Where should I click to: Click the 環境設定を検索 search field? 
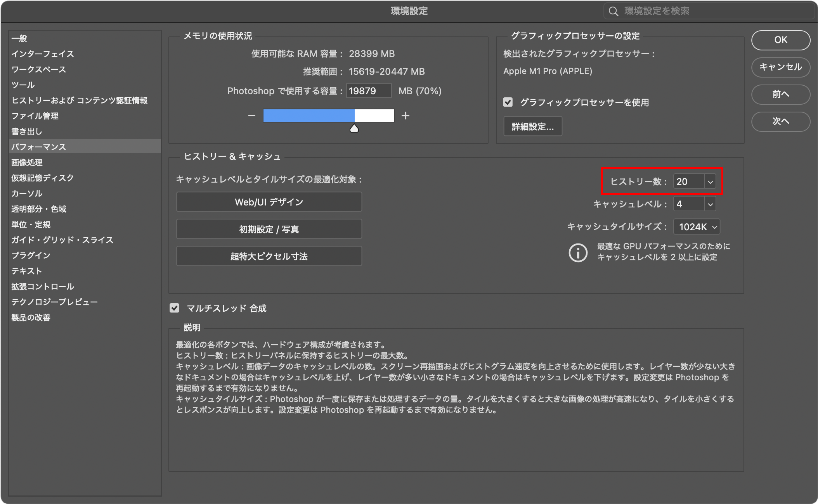point(709,11)
